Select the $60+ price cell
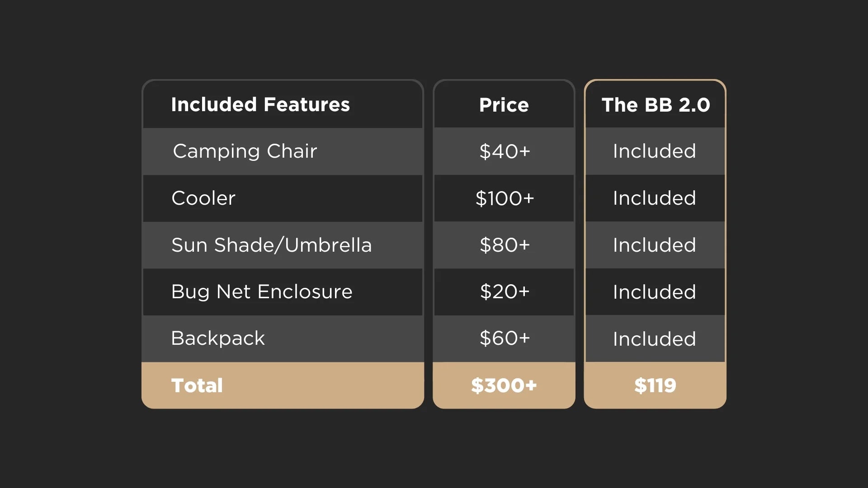Image resolution: width=868 pixels, height=488 pixels. pos(505,338)
